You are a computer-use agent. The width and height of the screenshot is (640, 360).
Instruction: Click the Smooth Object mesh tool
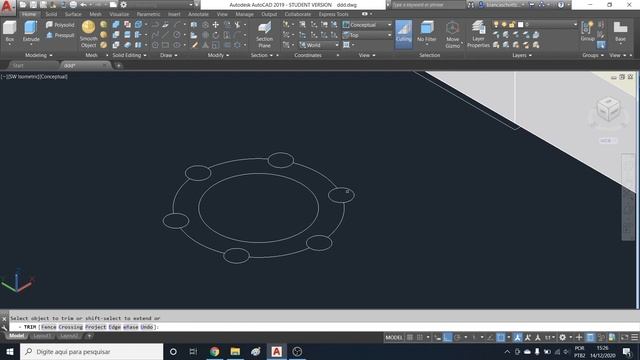88,34
